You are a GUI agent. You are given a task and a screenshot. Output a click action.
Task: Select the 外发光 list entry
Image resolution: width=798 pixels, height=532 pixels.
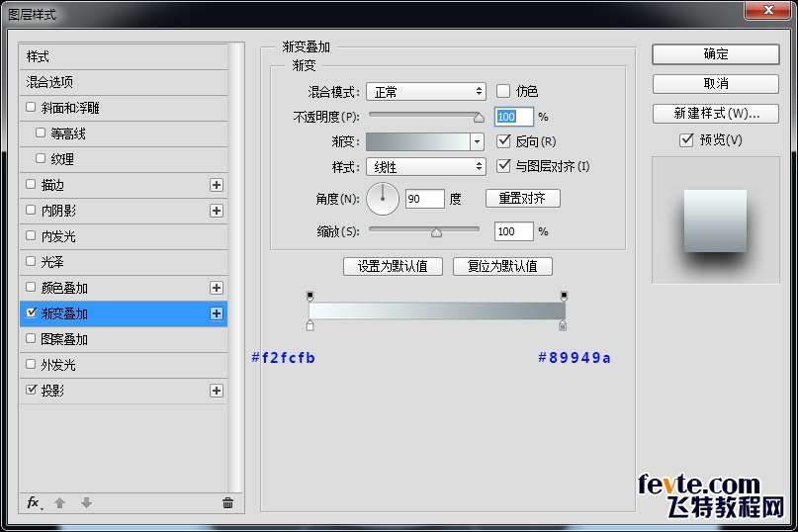coord(124,365)
